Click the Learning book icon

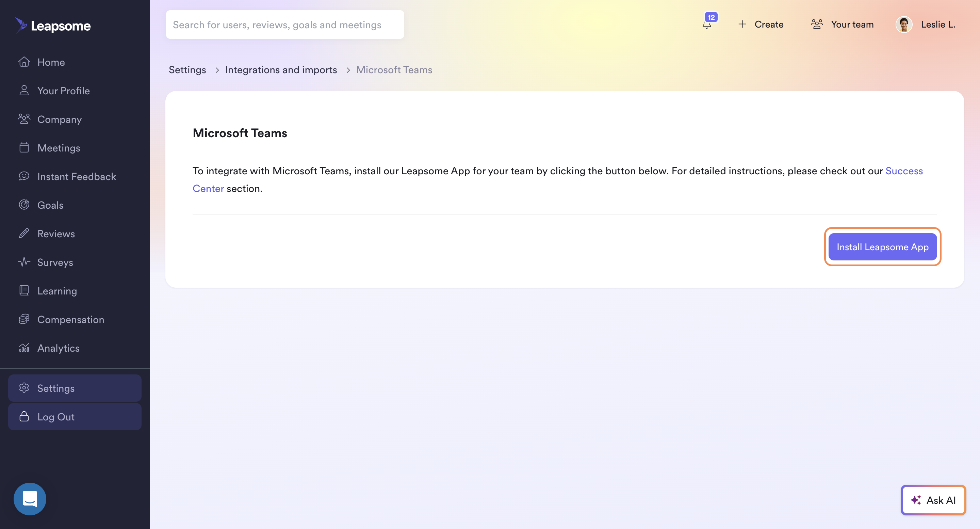click(x=24, y=290)
